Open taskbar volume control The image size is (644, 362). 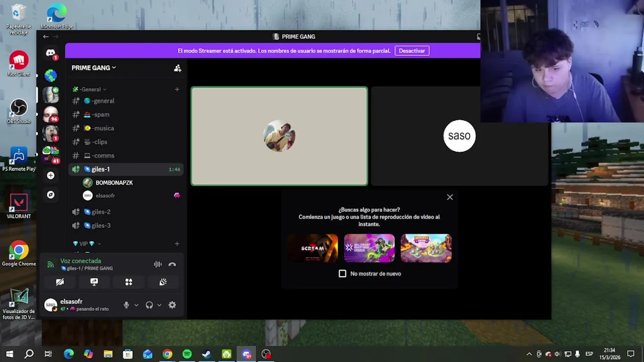pos(557,354)
